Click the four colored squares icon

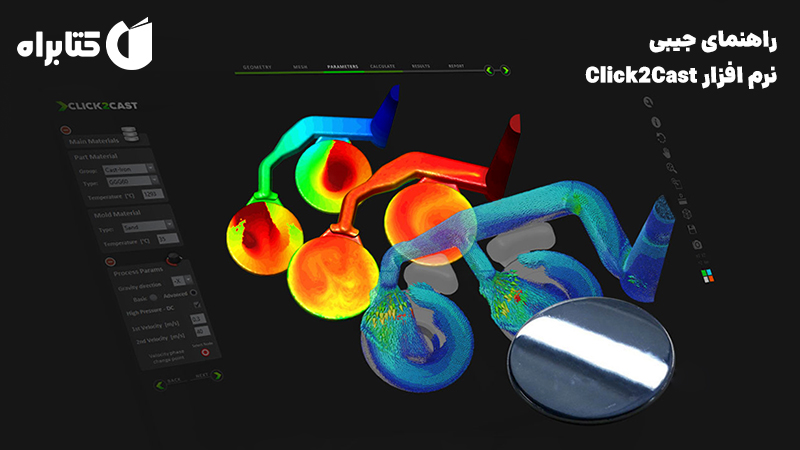[x=708, y=276]
